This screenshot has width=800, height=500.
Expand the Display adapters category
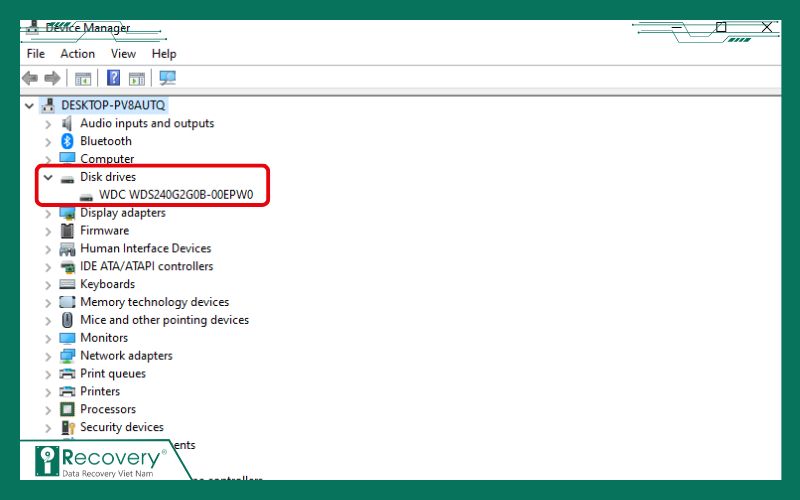[x=47, y=213]
